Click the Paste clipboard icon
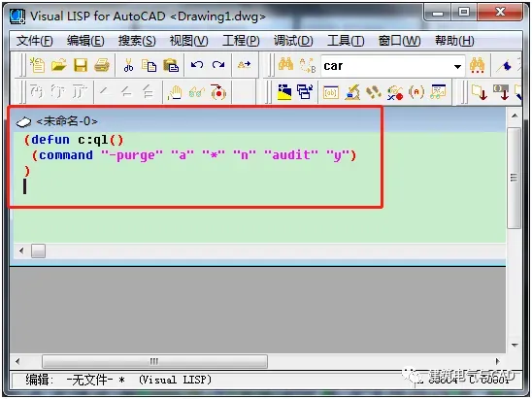 (171, 65)
